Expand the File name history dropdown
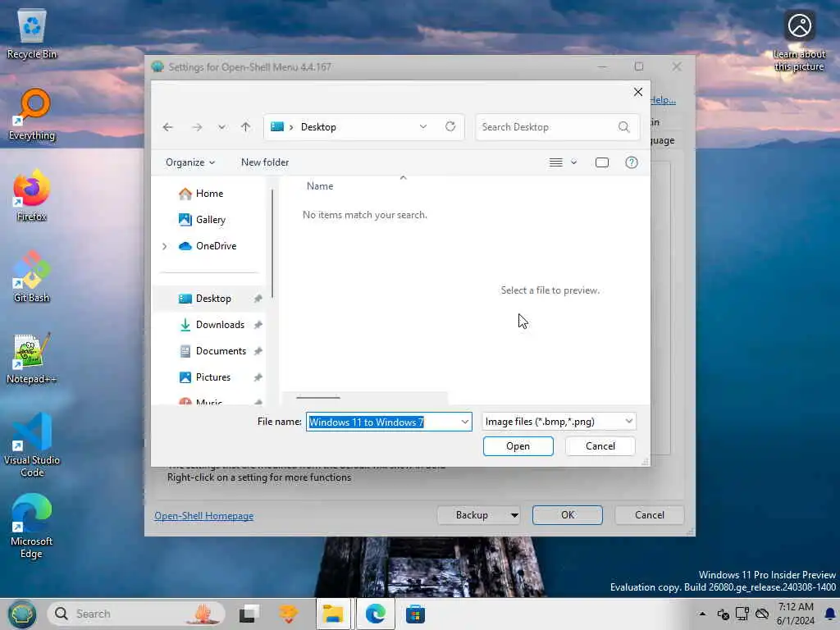Screen dimensions: 840x630 [465, 422]
